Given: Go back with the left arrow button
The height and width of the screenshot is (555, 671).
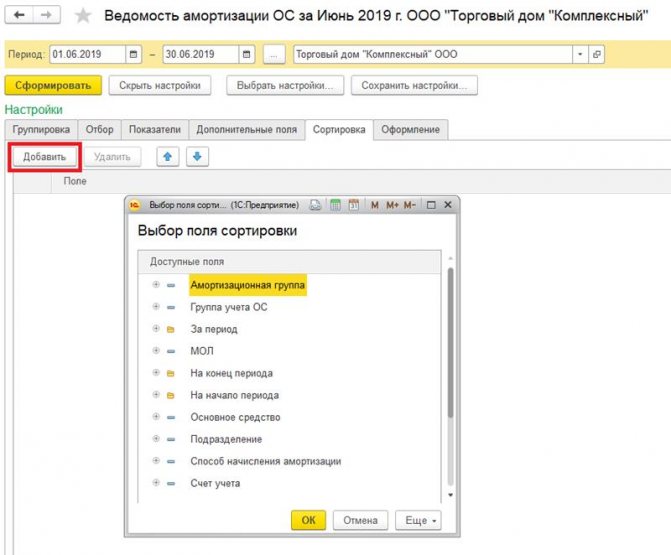Looking at the screenshot, I should pos(19,15).
